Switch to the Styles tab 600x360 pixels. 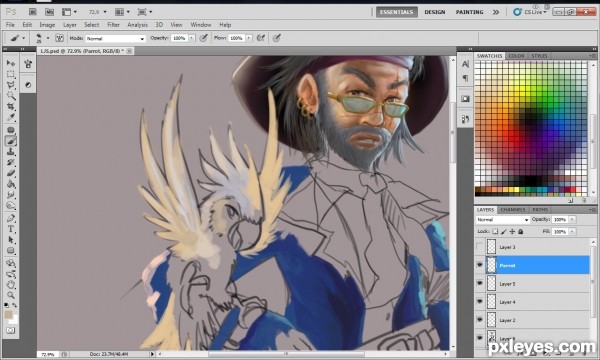[x=539, y=56]
